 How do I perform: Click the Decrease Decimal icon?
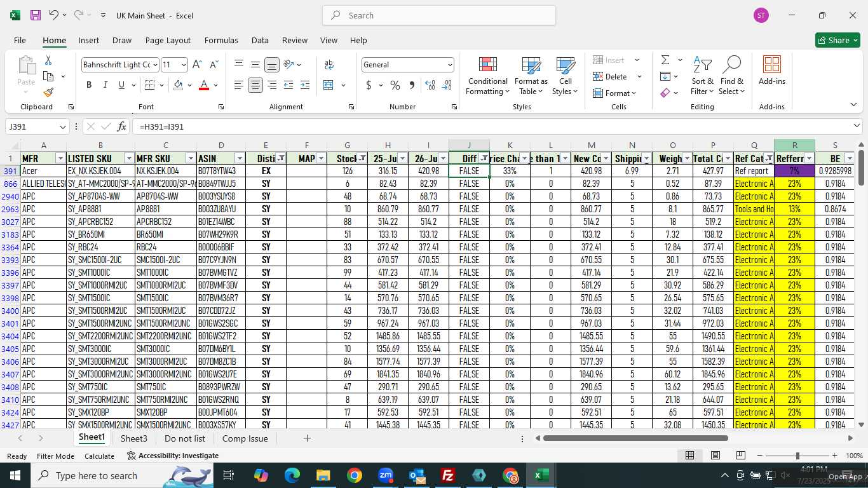[x=447, y=85]
